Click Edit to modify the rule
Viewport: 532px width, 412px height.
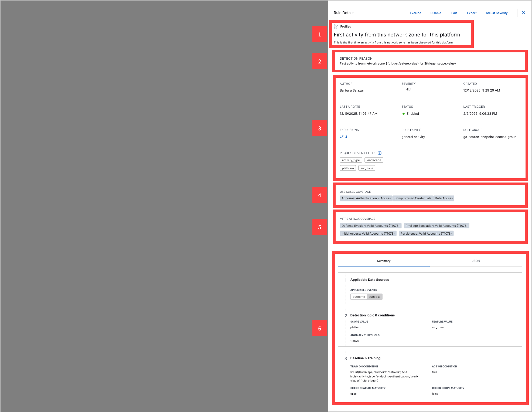[x=454, y=13]
